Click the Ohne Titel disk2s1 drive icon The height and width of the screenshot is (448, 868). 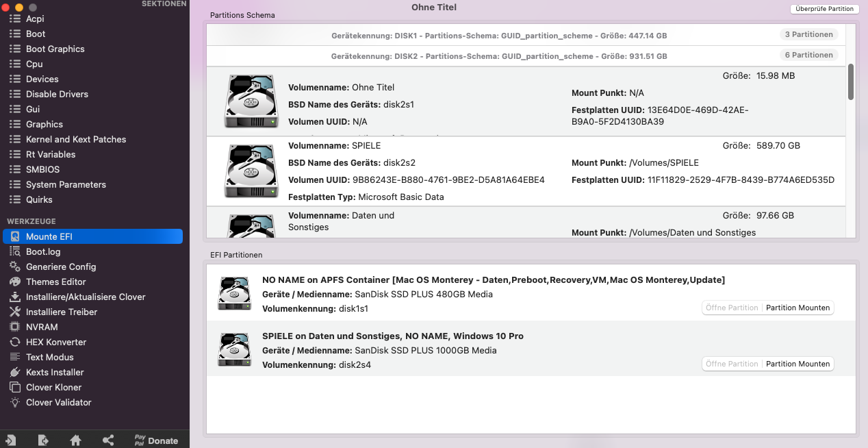pos(251,101)
